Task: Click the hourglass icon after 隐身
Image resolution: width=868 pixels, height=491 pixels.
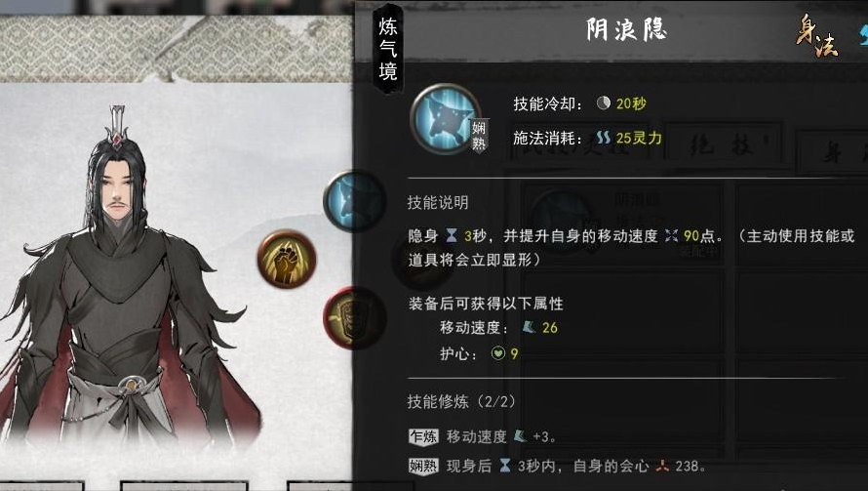Action: pos(452,236)
